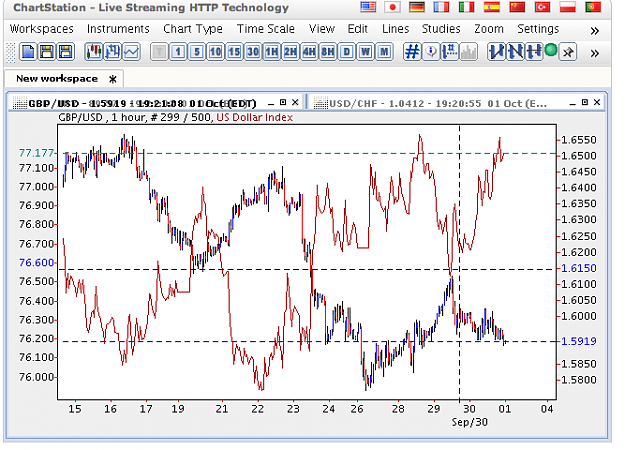Select the 15 minute time scale
The image size is (625, 450).
(234, 52)
